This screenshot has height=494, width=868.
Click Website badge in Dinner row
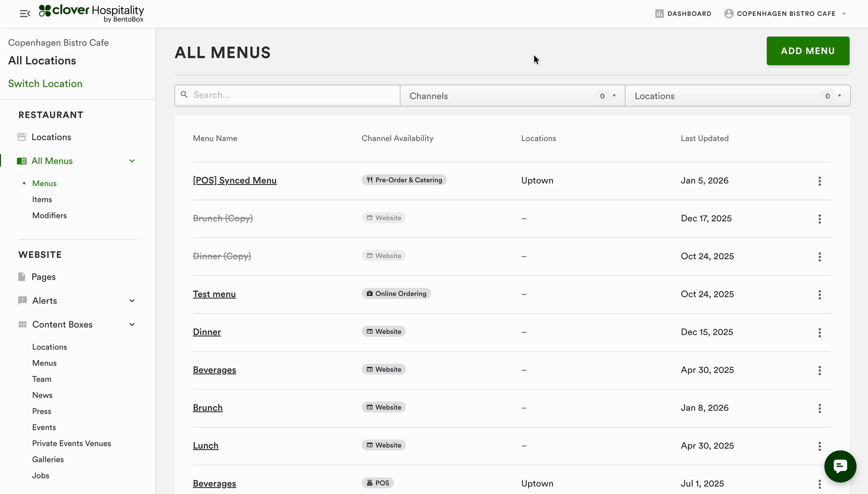point(384,332)
